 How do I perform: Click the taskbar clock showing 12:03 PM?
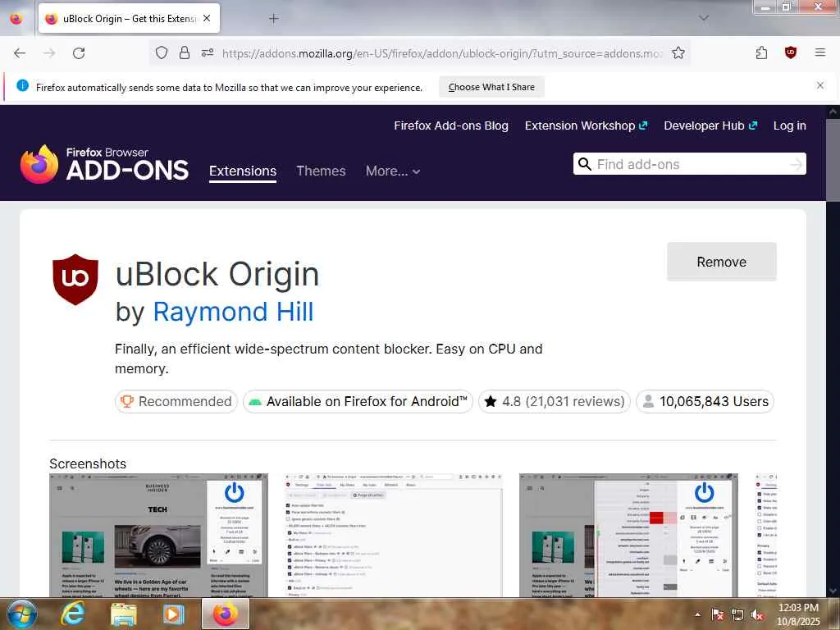[x=798, y=614]
